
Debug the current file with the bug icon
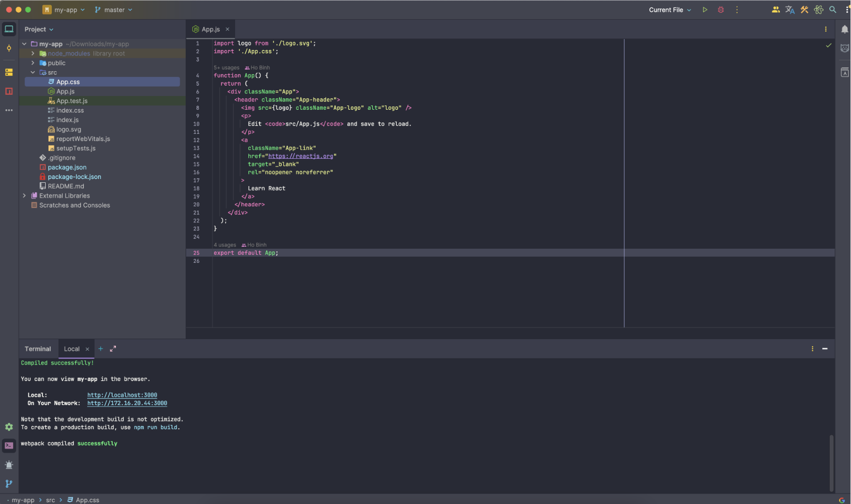[721, 10]
